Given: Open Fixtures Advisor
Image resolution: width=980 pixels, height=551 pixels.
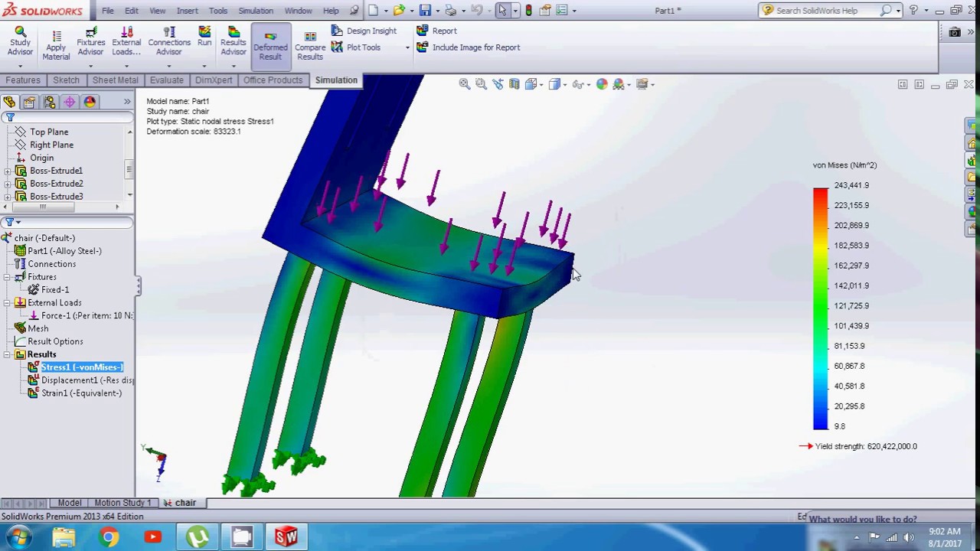Looking at the screenshot, I should point(90,42).
